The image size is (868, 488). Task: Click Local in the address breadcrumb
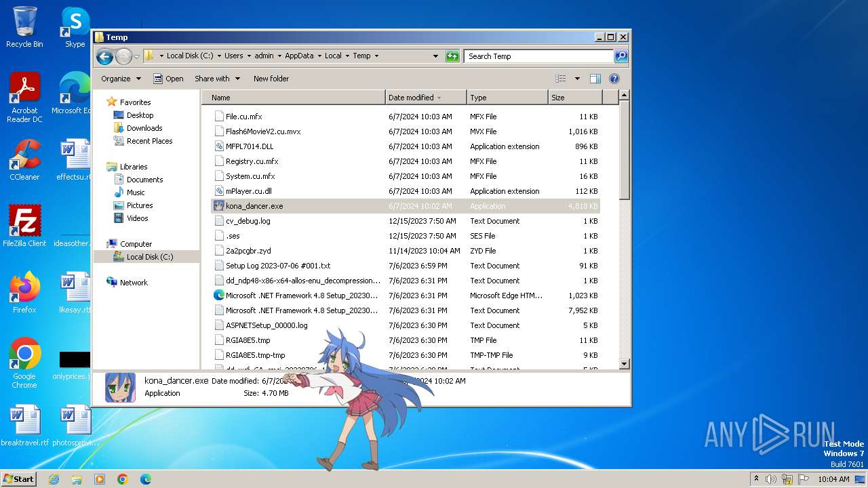(x=333, y=56)
